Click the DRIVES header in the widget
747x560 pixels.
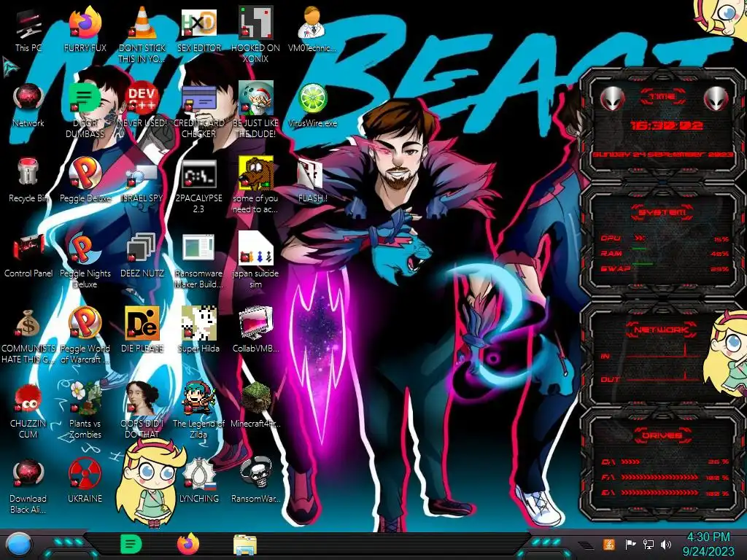[x=662, y=435]
